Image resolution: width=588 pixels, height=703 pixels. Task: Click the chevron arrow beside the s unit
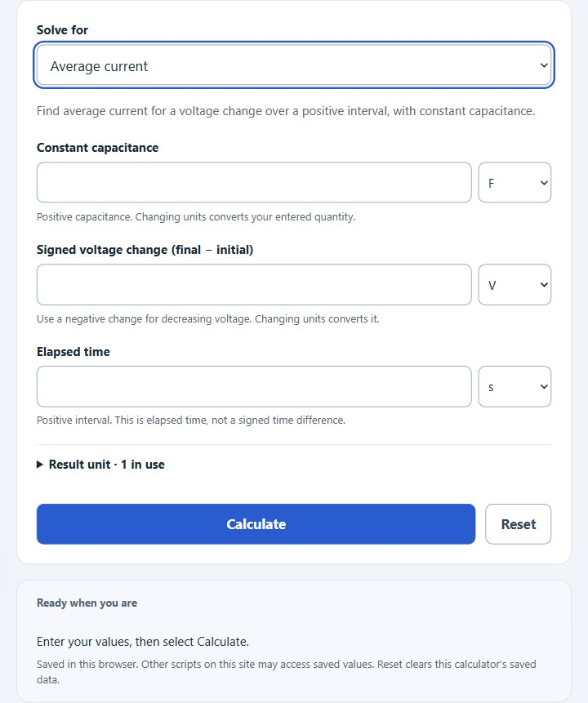click(x=544, y=386)
